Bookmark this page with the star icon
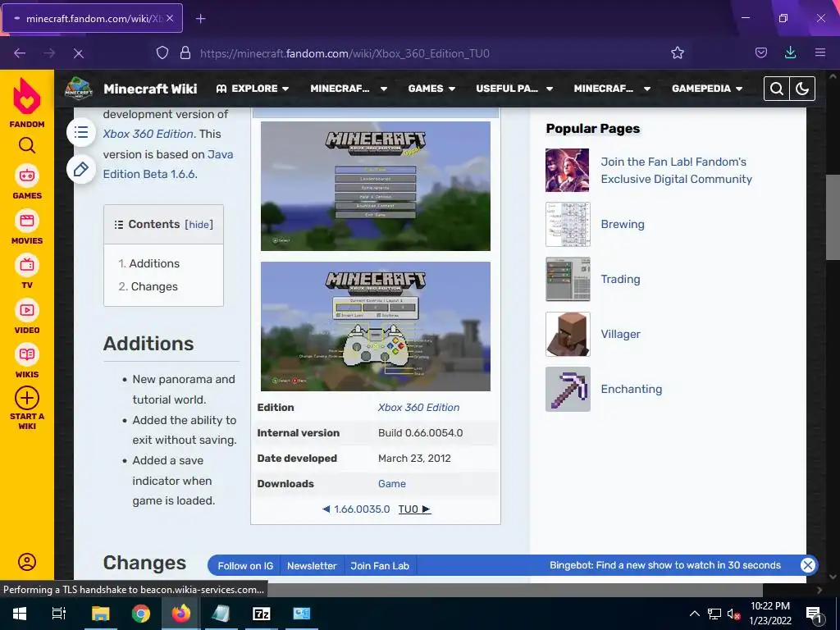Image resolution: width=840 pixels, height=630 pixels. (677, 52)
